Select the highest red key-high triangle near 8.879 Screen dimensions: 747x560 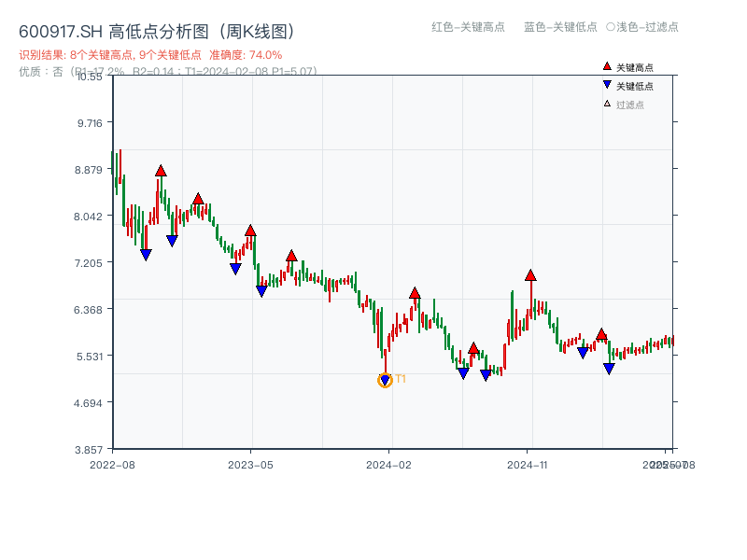click(x=161, y=171)
